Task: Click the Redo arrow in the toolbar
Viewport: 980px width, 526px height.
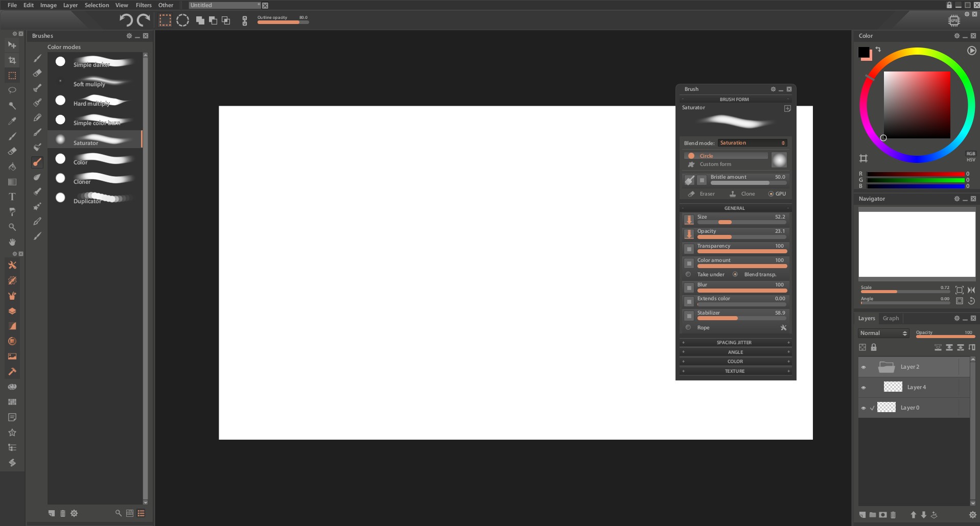Action: (x=144, y=20)
